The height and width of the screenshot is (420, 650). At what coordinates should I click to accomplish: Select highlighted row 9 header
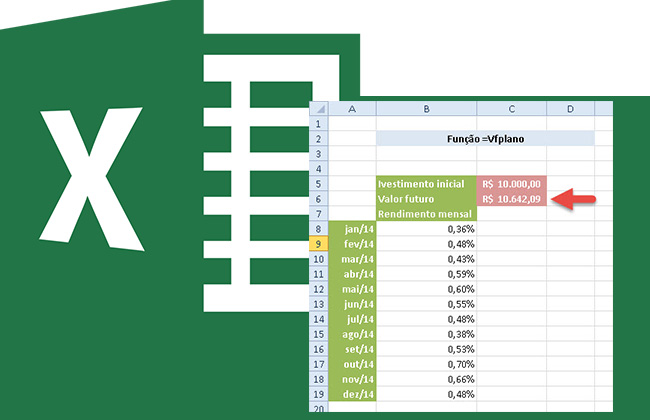(319, 243)
